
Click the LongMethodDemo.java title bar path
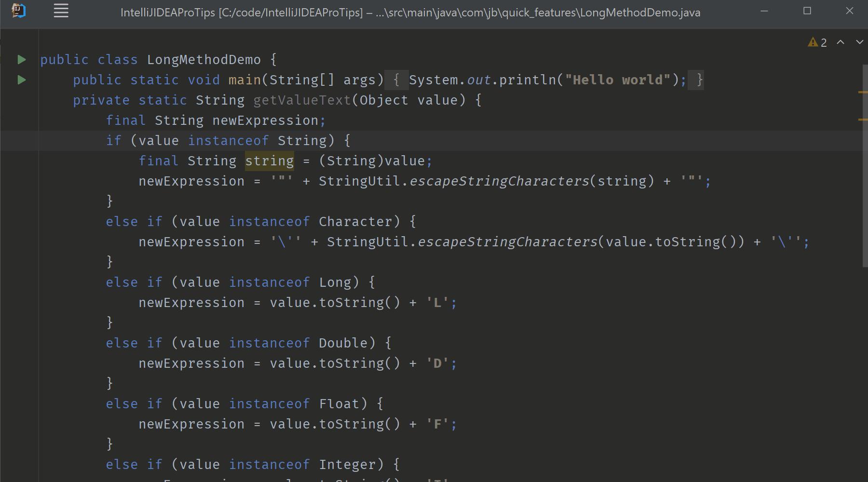click(410, 13)
